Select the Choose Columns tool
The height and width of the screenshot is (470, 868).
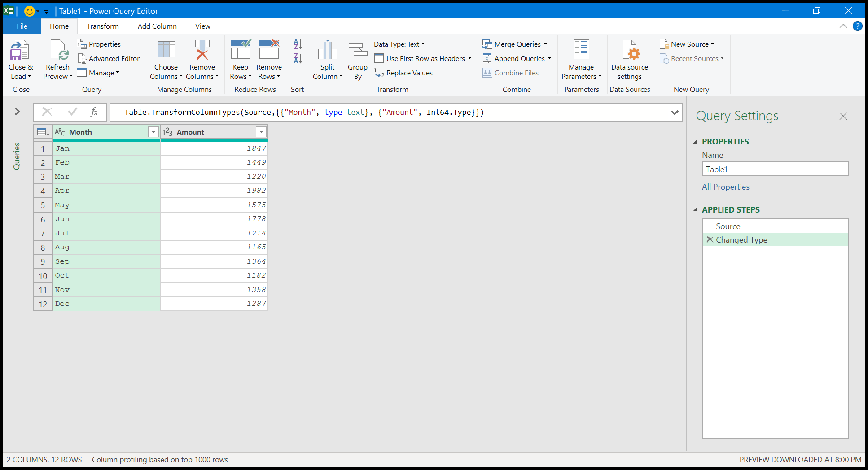(x=166, y=58)
